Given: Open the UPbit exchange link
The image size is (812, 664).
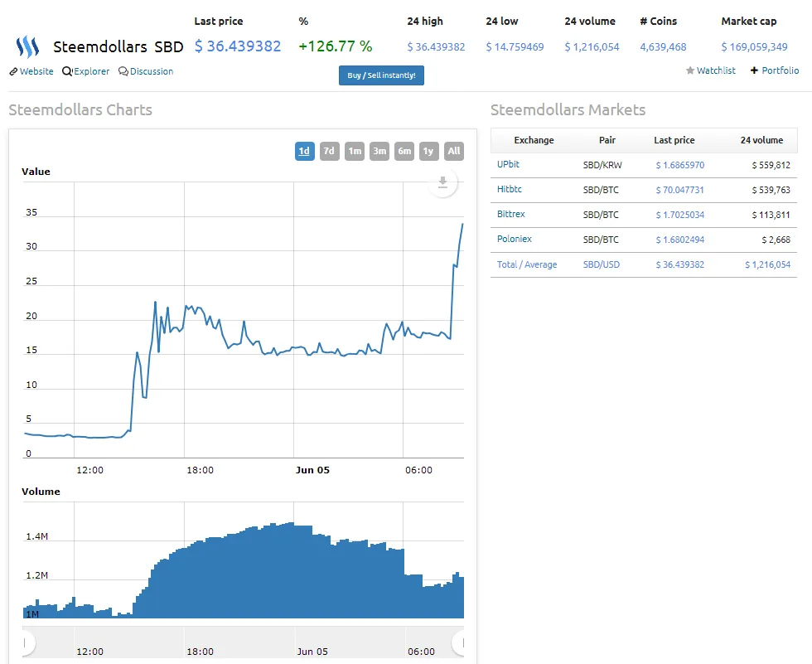Looking at the screenshot, I should pyautogui.click(x=508, y=164).
